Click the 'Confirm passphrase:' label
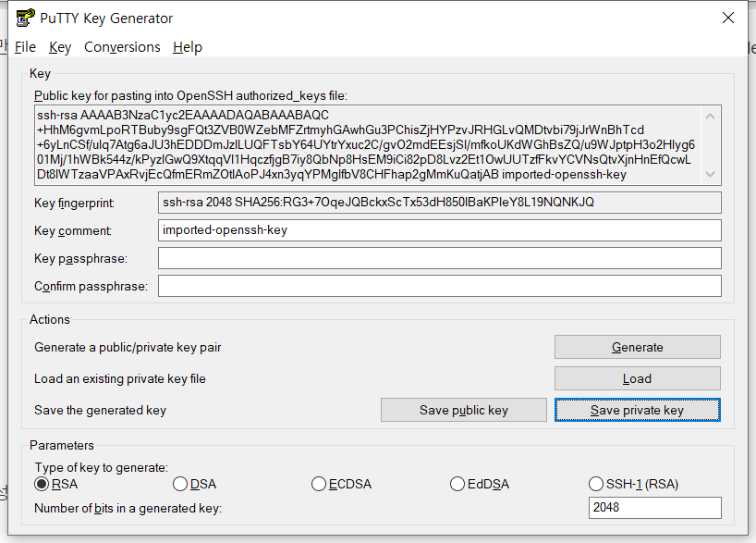The image size is (756, 543). click(x=91, y=286)
